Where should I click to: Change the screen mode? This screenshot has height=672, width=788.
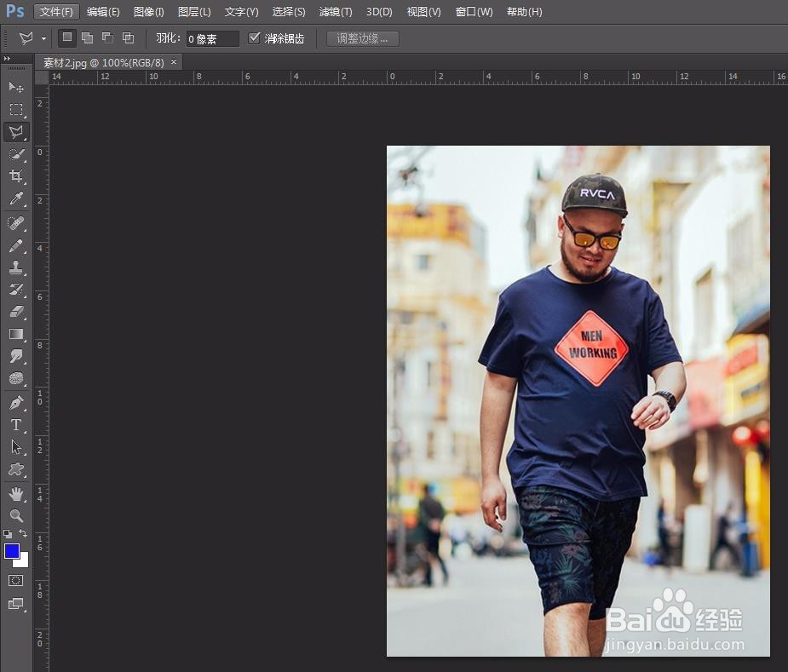16,604
